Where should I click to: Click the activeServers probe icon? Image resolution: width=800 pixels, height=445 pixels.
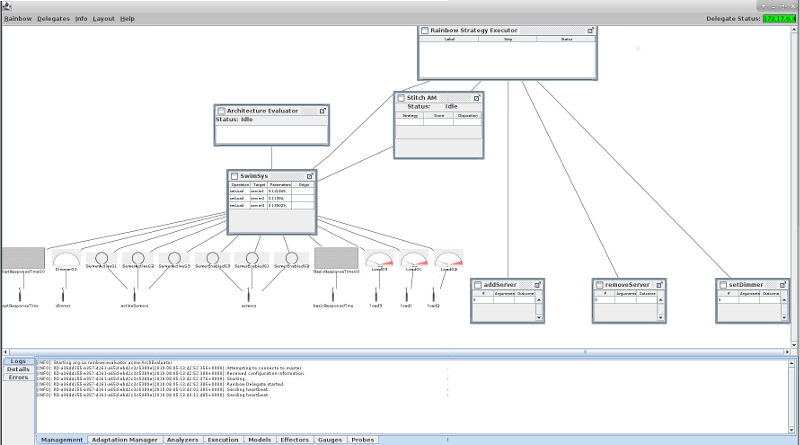(134, 294)
